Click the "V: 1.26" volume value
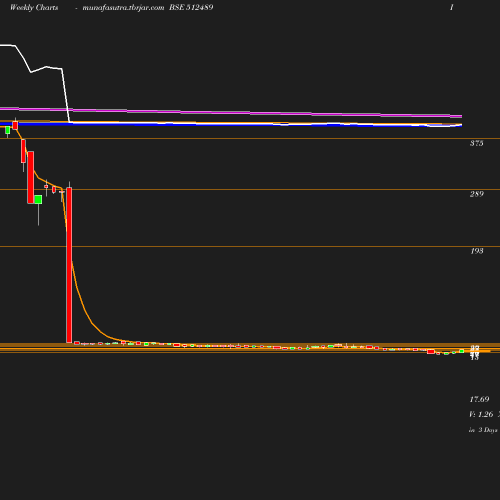 (x=481, y=414)
